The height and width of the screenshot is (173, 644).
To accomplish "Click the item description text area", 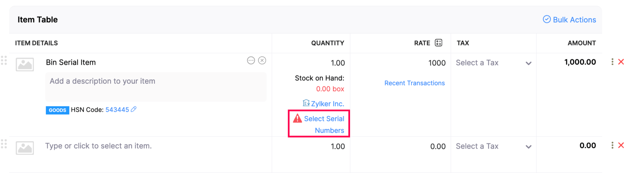I will pos(156,87).
